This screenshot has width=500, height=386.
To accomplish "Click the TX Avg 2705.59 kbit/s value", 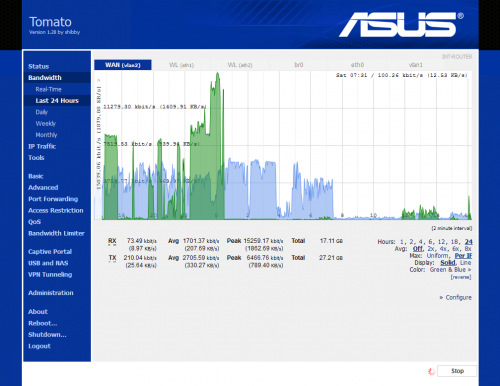I will click(201, 258).
